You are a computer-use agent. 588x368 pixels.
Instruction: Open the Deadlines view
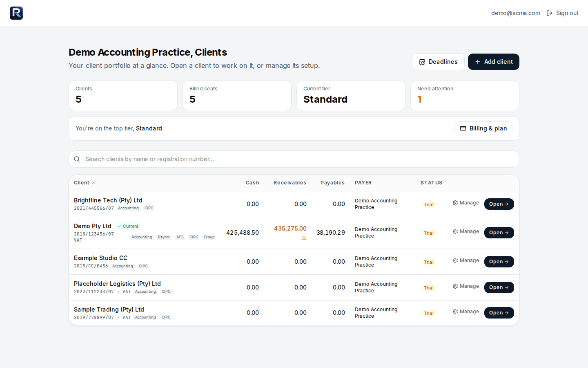[438, 62]
